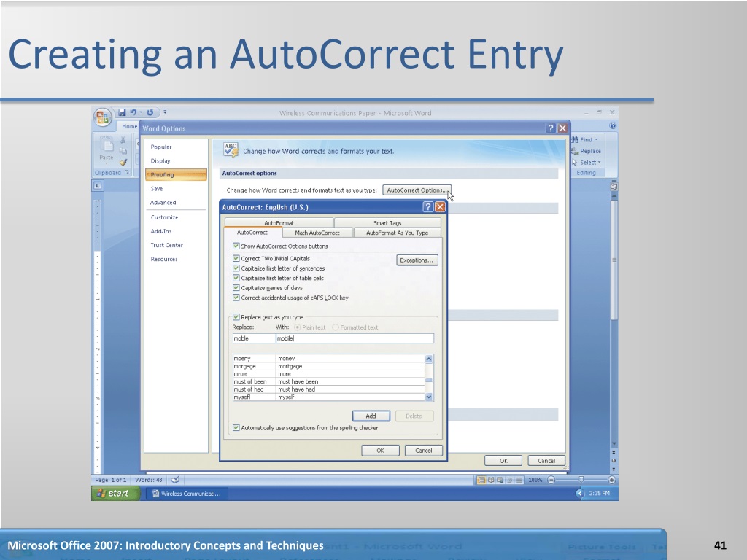Click OK in the AutoCorrect dialog
The image size is (747, 560).
[x=380, y=451]
